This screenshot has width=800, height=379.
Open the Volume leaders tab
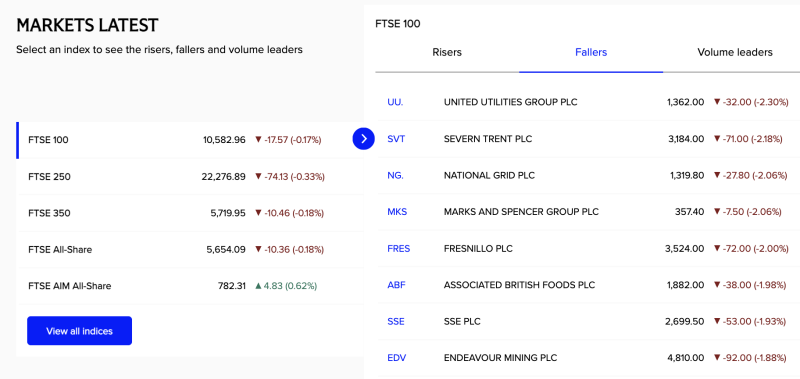(735, 52)
